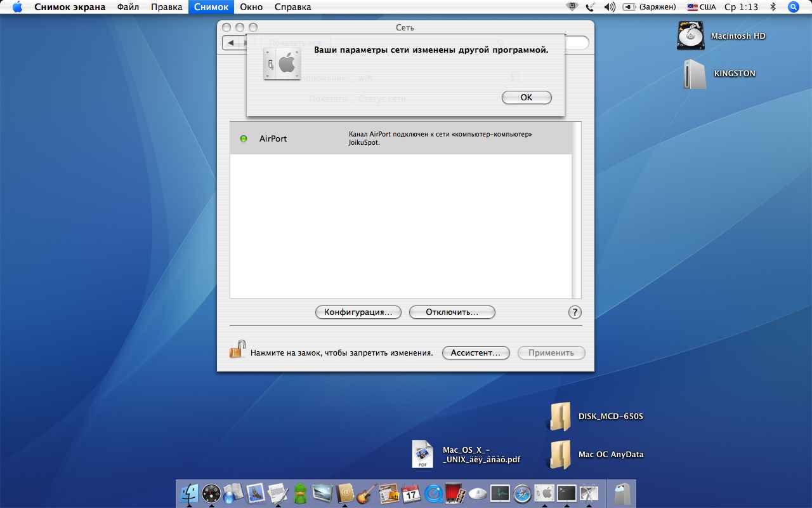
Task: Click the lock to prevent changes
Action: (237, 350)
